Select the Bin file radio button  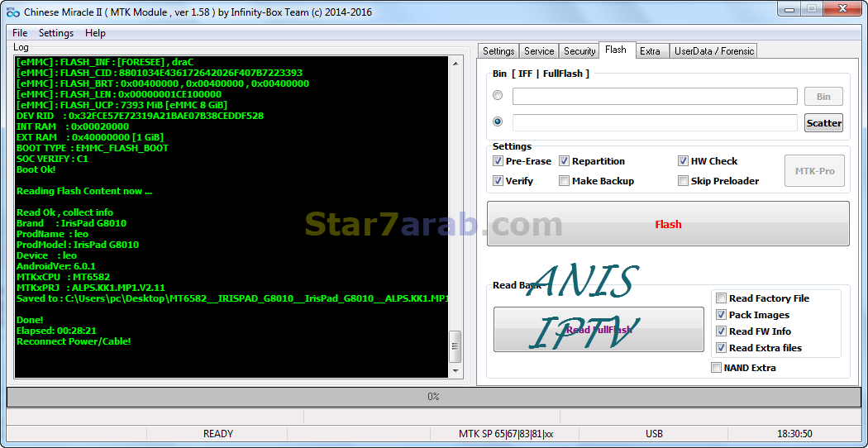[x=498, y=96]
